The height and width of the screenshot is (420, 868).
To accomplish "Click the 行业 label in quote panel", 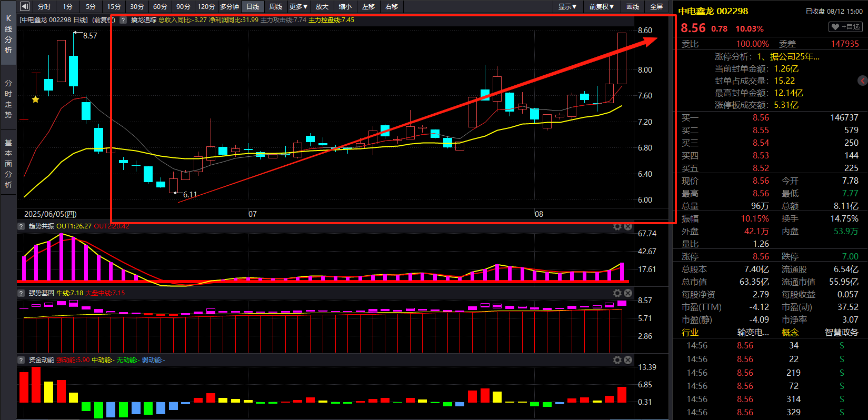I will tap(690, 332).
